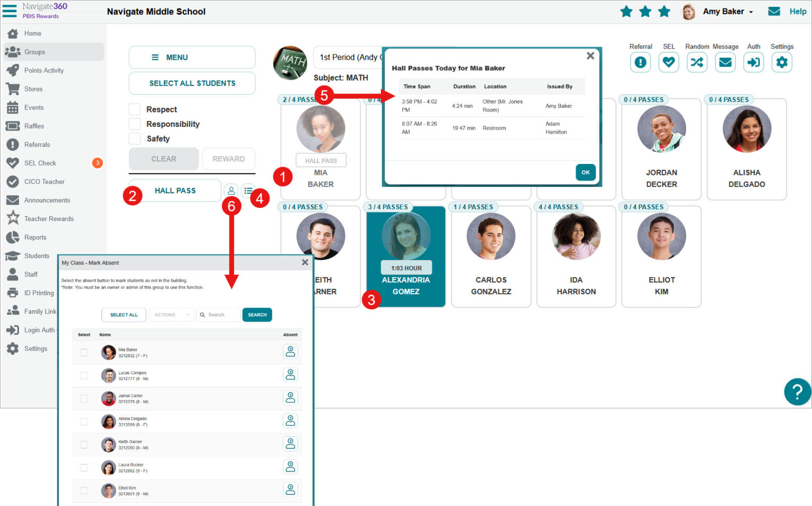Click the SELECT ALL STUDENTS button
Image resolution: width=812 pixels, height=506 pixels.
[191, 83]
